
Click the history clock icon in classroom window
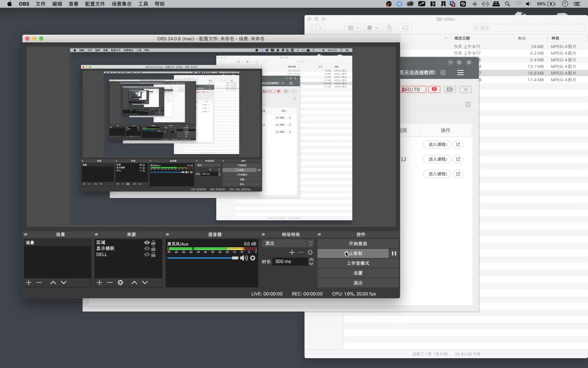pos(468,104)
